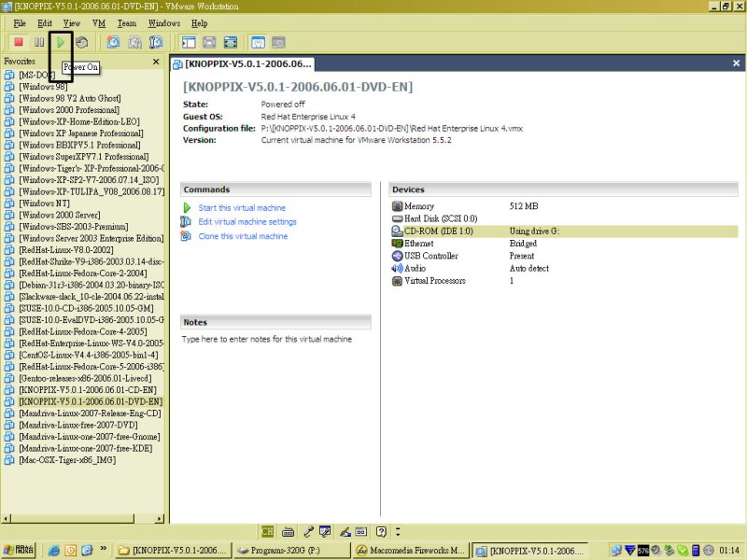Click the Reset toolbar button

(82, 42)
